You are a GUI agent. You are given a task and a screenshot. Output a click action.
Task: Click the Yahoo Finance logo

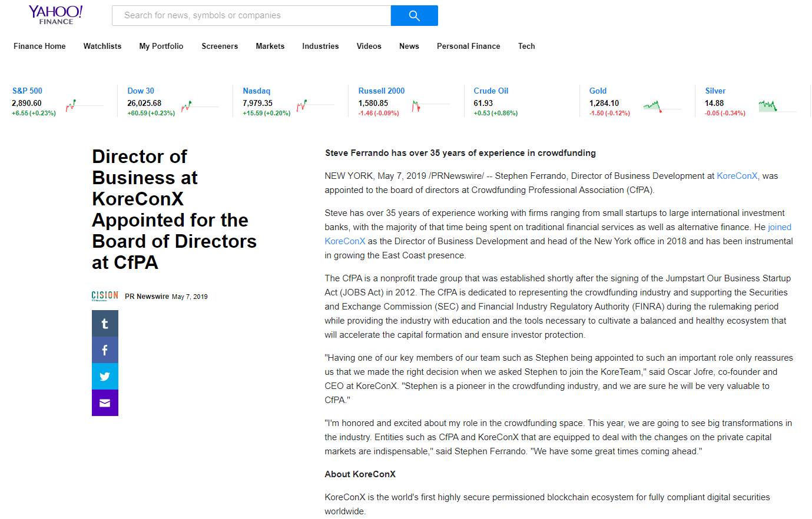tap(55, 15)
